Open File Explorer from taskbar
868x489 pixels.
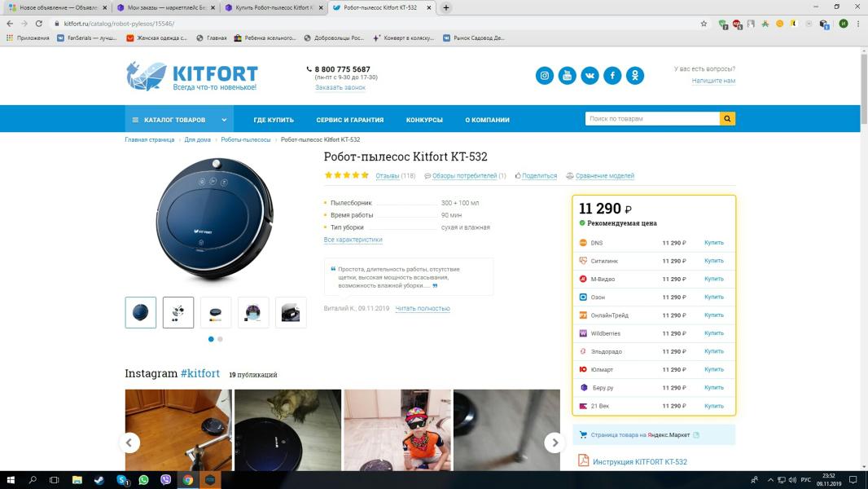(77, 480)
